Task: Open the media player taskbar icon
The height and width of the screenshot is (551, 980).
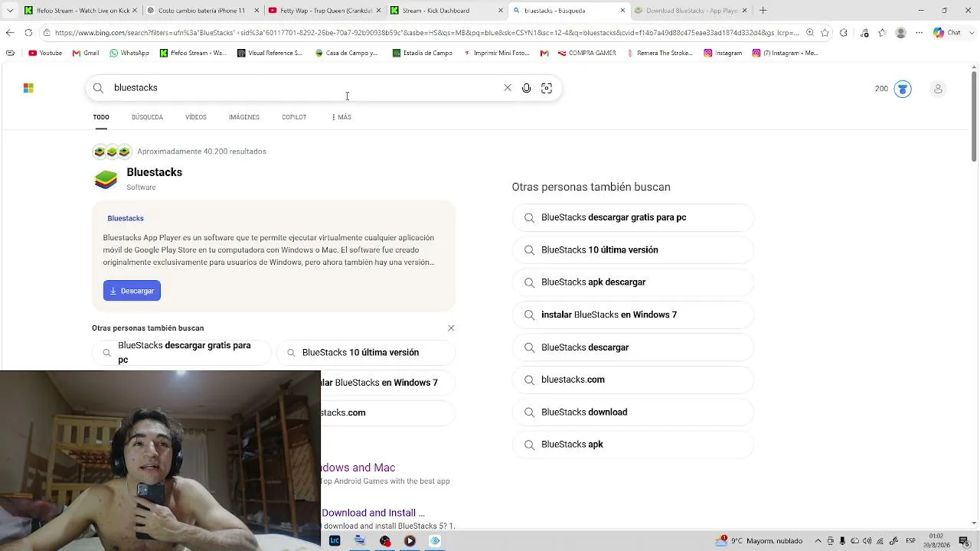Action: coord(410,541)
